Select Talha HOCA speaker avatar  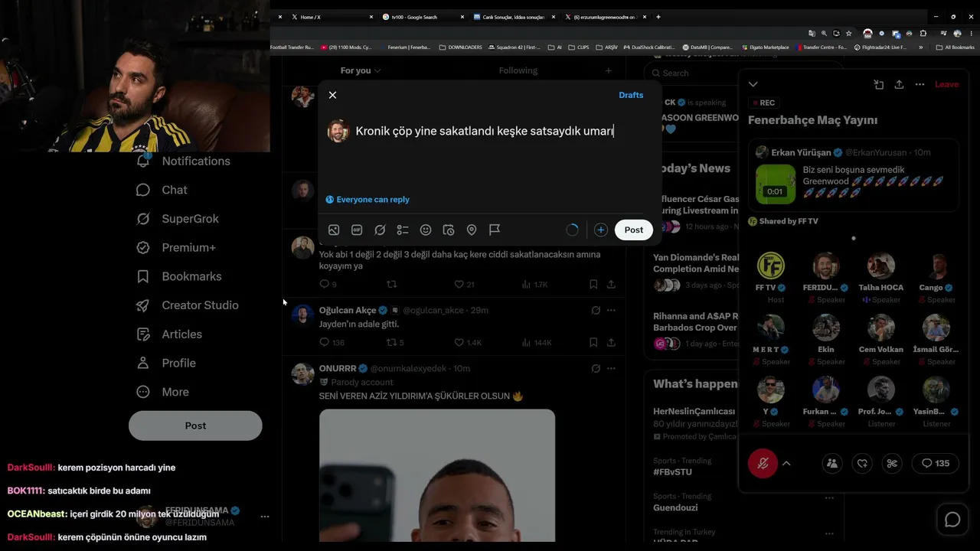pyautogui.click(x=881, y=266)
